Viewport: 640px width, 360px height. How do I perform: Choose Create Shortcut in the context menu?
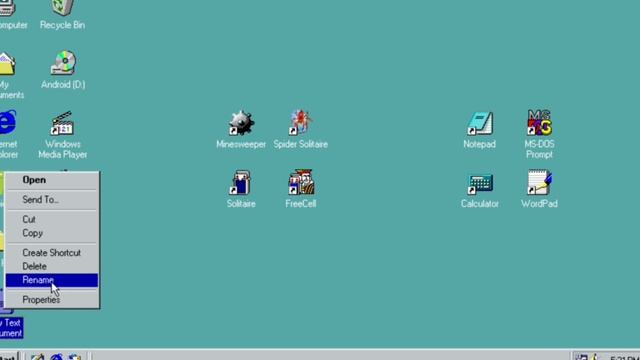(52, 253)
